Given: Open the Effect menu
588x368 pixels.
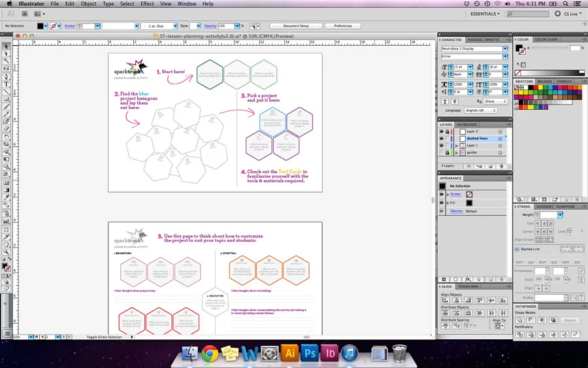Looking at the screenshot, I should [147, 4].
